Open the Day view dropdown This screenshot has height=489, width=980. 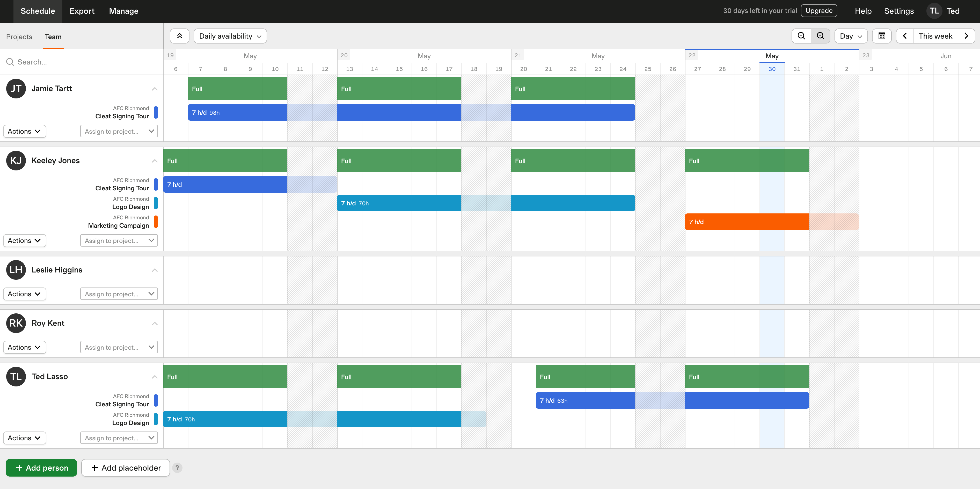point(851,36)
